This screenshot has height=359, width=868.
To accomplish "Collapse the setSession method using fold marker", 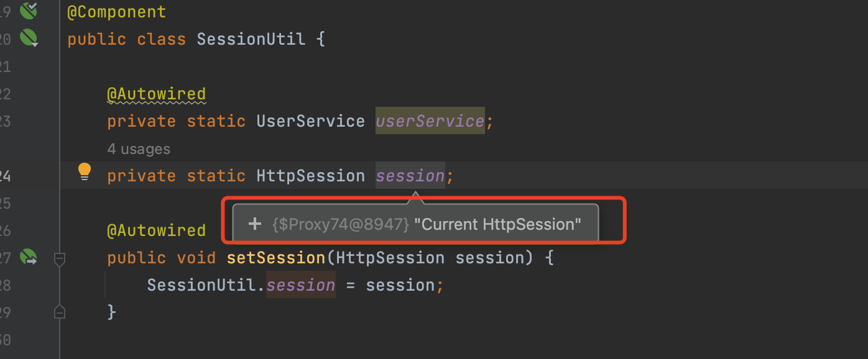I will click(x=60, y=258).
